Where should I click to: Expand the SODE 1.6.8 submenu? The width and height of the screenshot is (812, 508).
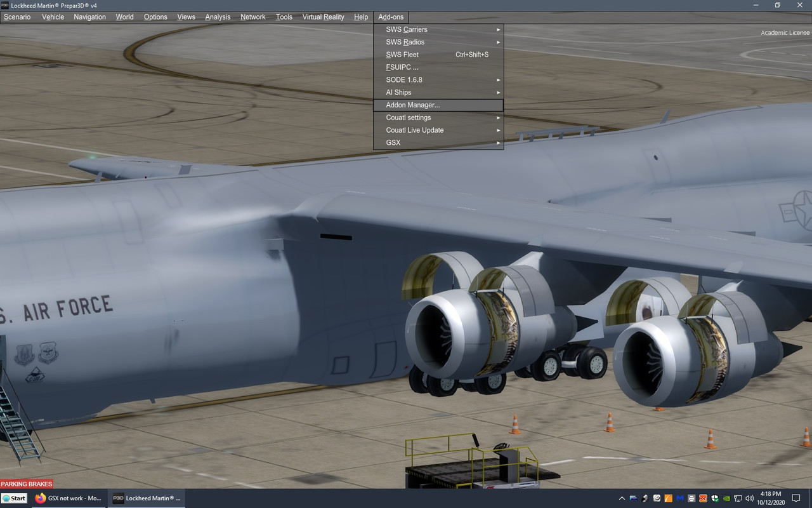click(x=438, y=80)
